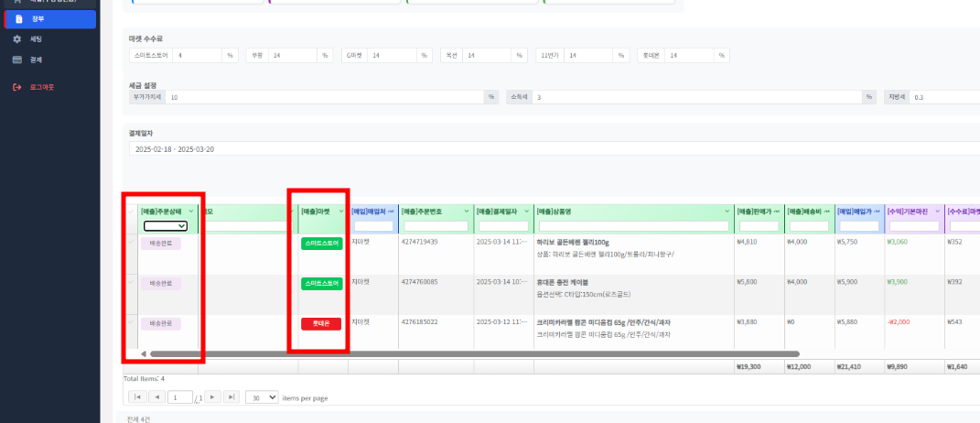Click the 상품명 column filter box

click(x=634, y=226)
